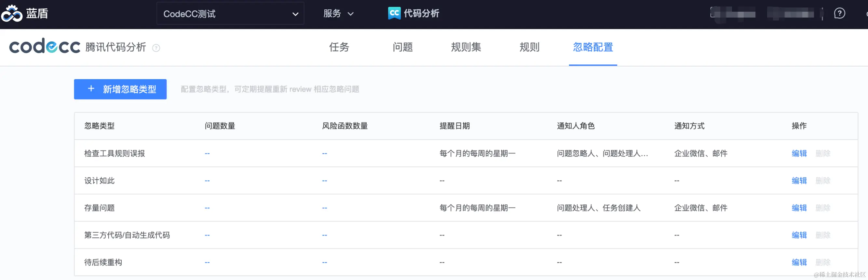Click 删除 for 检查工具规则误报
This screenshot has width=868, height=280.
click(x=823, y=153)
